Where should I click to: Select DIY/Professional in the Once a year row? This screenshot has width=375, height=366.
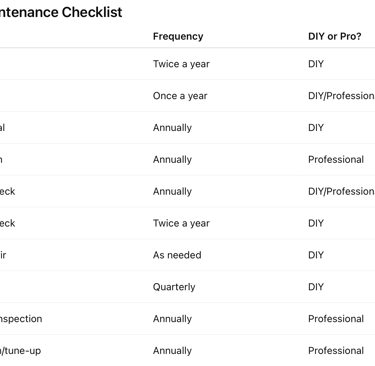tap(341, 96)
